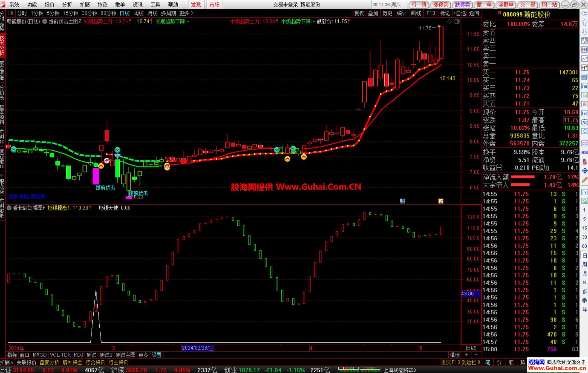The image size is (588, 373).
Task: Select 1-minute period in right sidebar
Action: pos(584,210)
